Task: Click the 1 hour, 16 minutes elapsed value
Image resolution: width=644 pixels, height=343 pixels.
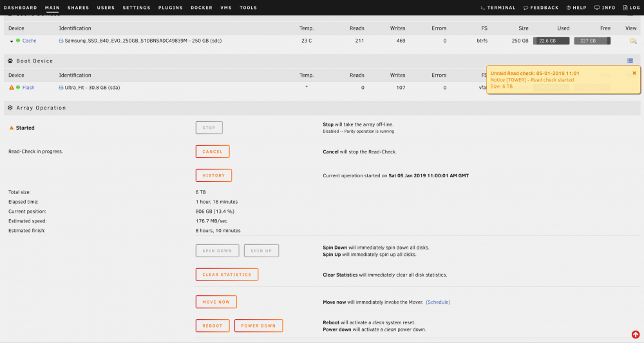Action: 216,202
